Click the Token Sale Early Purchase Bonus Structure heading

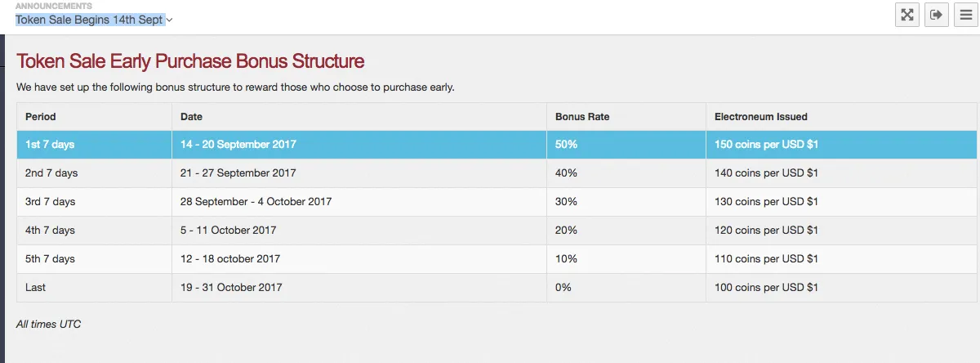point(190,61)
